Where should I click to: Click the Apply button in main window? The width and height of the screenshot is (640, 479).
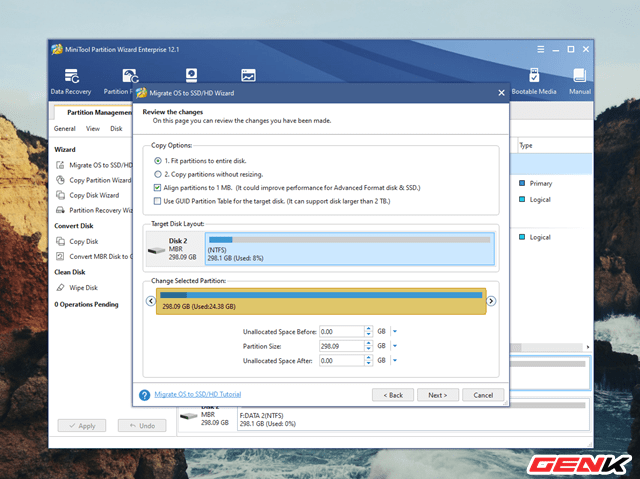coord(82,426)
